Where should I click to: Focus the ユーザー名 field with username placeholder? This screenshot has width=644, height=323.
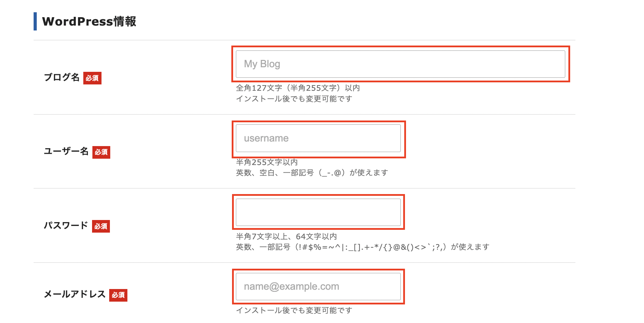(x=318, y=138)
